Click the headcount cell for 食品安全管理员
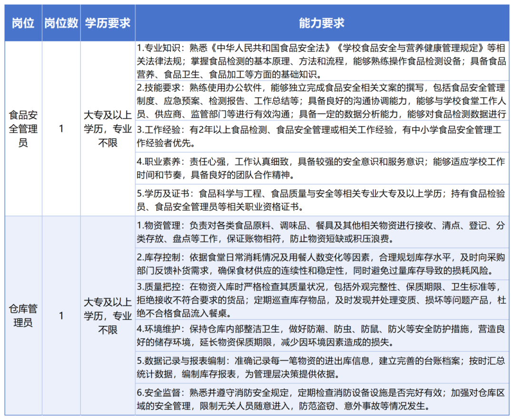Image resolution: width=514 pixels, height=420 pixels. click(x=61, y=128)
